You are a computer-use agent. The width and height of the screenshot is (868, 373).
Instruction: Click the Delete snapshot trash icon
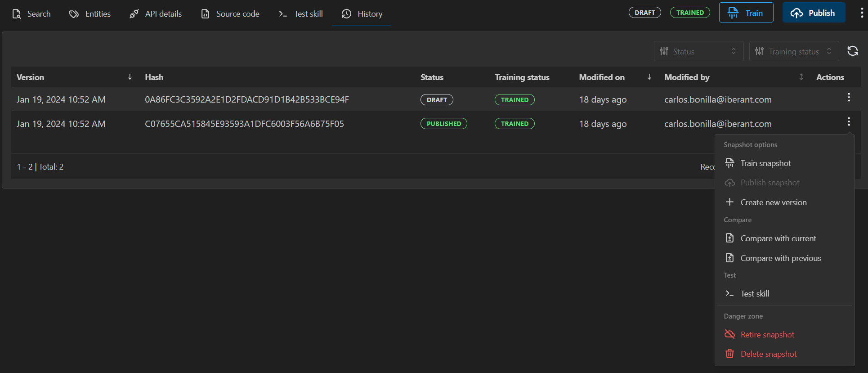(x=729, y=354)
